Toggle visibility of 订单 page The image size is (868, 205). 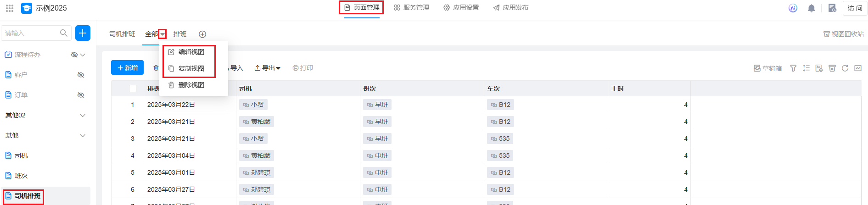[x=81, y=95]
